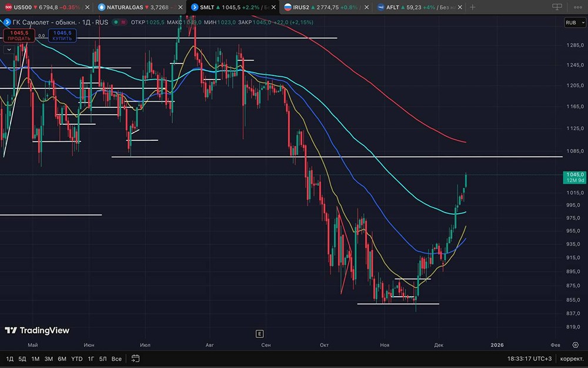Screen dimensions: 588x368
Task: Set date range to 3М
Action: (49, 359)
